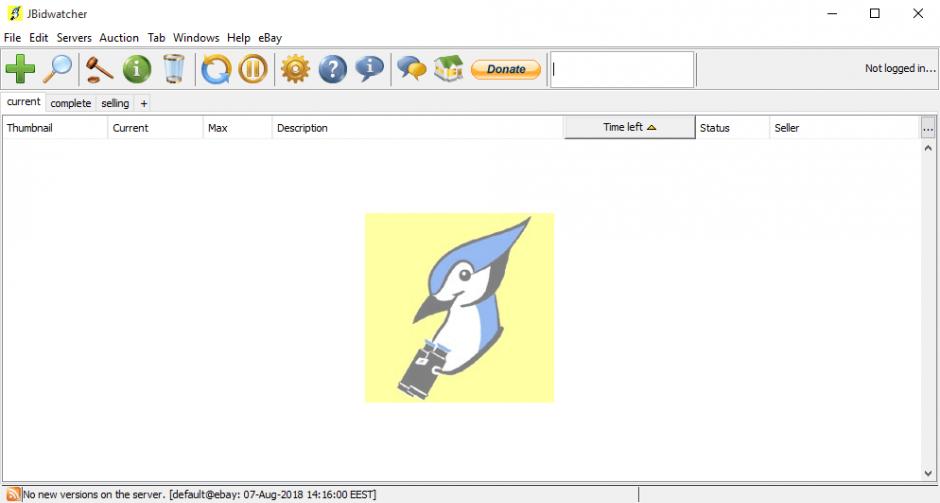Click the scrollbar down arrow
This screenshot has height=503, width=940.
928,473
